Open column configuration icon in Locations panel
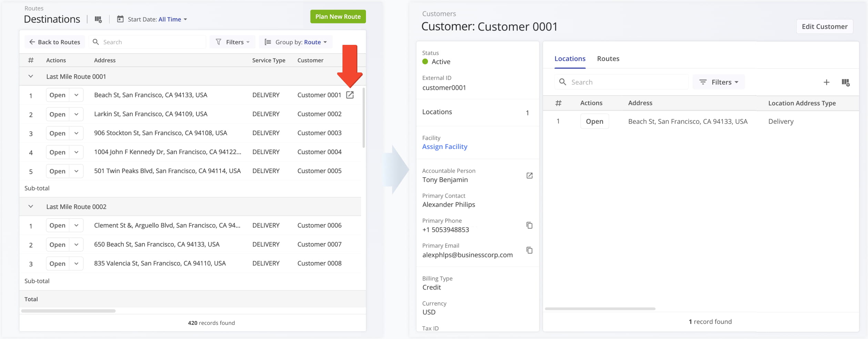This screenshot has height=339, width=868. pos(846,82)
